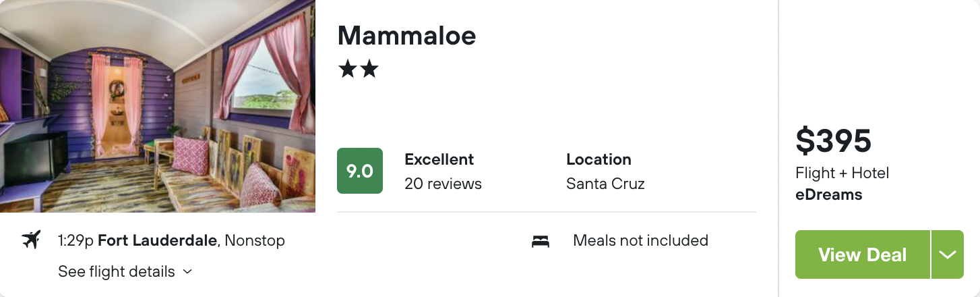Click the $395 price
Image resolution: width=980 pixels, height=297 pixels.
pos(834,140)
